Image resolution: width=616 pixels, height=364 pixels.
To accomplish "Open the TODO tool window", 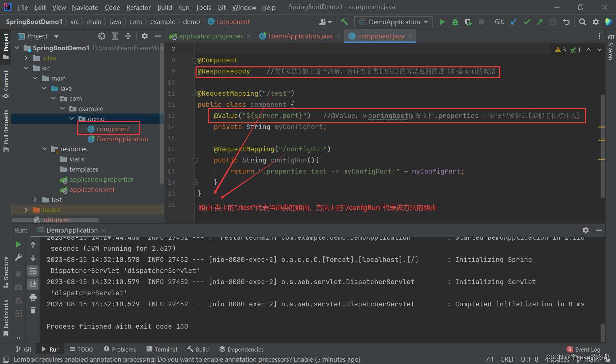I will (81, 350).
